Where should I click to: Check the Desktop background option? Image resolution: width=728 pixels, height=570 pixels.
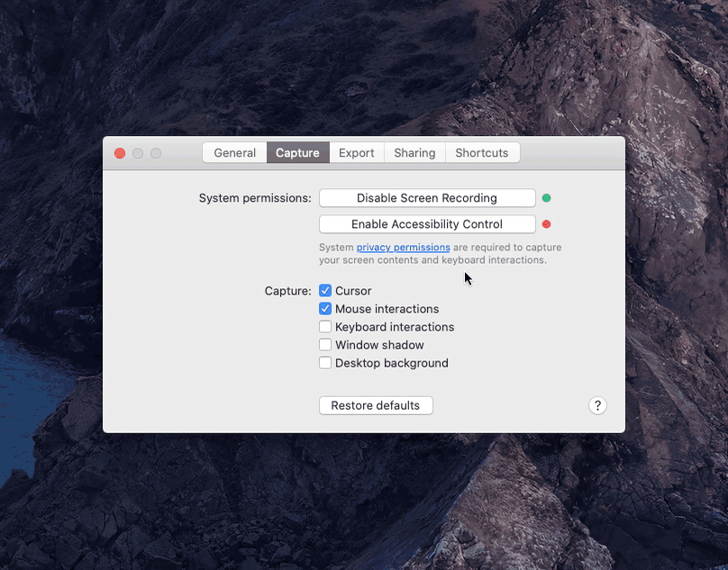(325, 363)
